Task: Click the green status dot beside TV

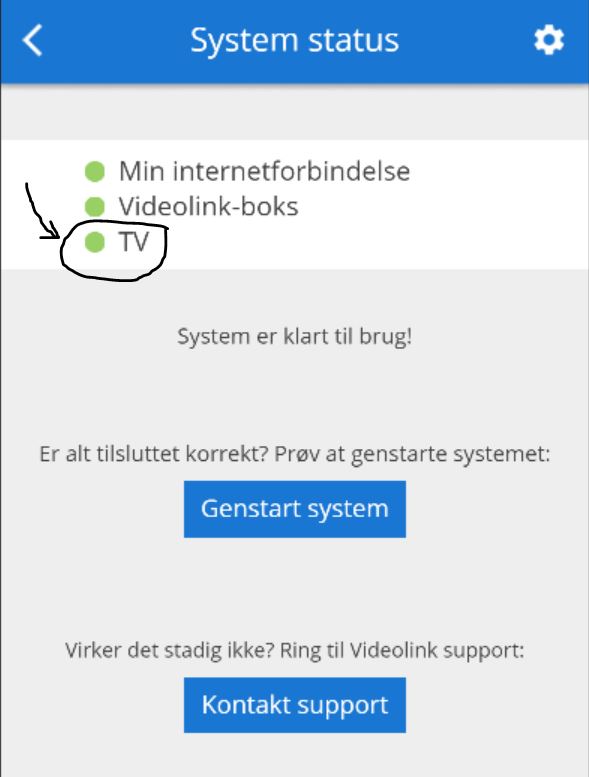Action: (95, 242)
